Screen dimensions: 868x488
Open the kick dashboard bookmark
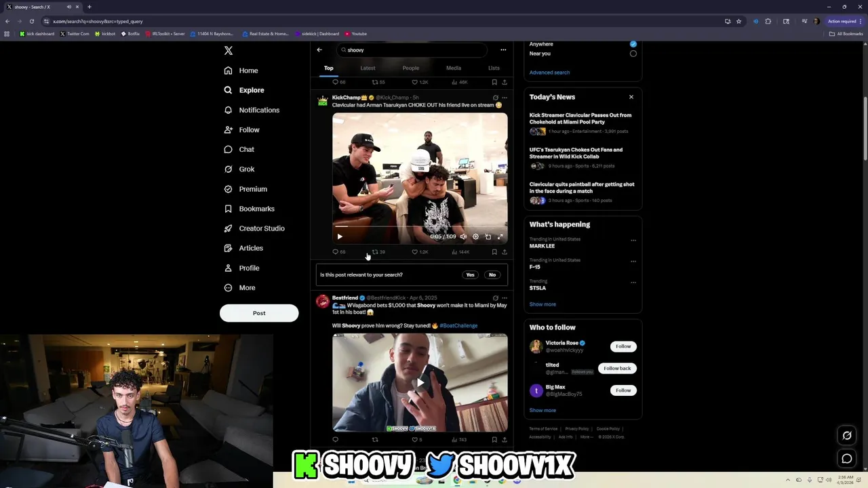point(37,34)
